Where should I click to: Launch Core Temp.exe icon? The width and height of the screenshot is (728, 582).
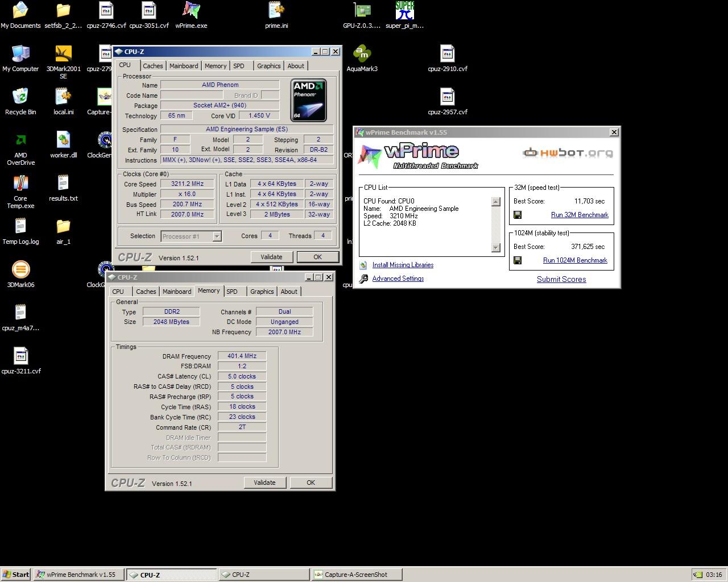[20, 192]
